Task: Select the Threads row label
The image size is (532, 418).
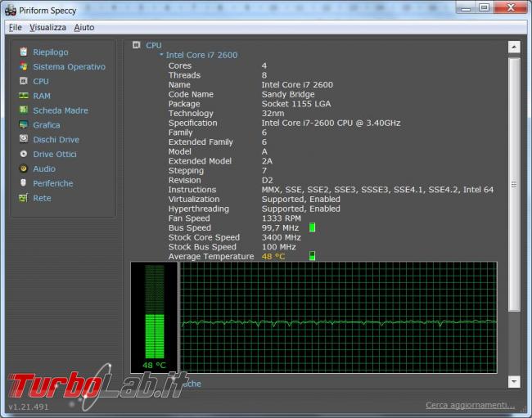Action: point(184,75)
